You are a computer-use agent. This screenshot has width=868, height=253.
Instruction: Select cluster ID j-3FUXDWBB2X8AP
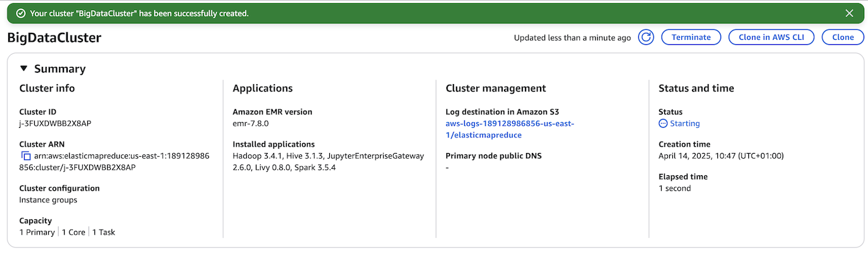(55, 123)
